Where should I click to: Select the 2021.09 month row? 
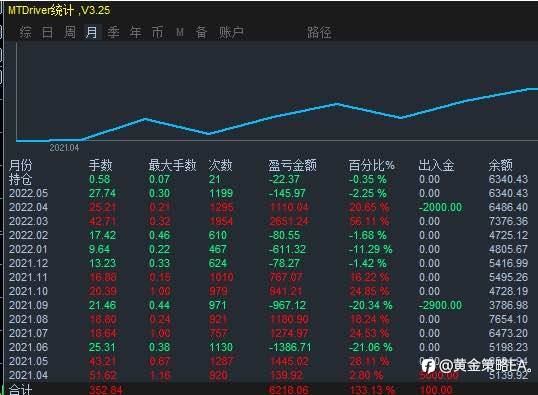(x=268, y=305)
